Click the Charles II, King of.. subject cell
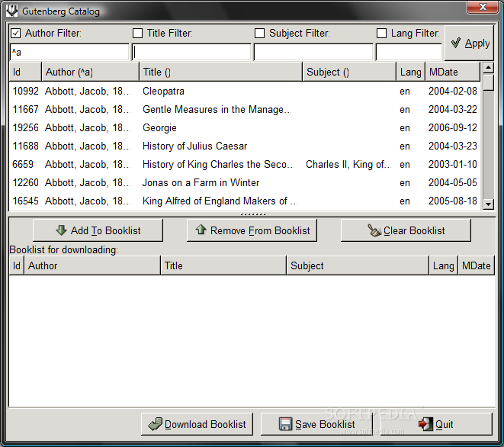This screenshot has width=504, height=447. [348, 164]
